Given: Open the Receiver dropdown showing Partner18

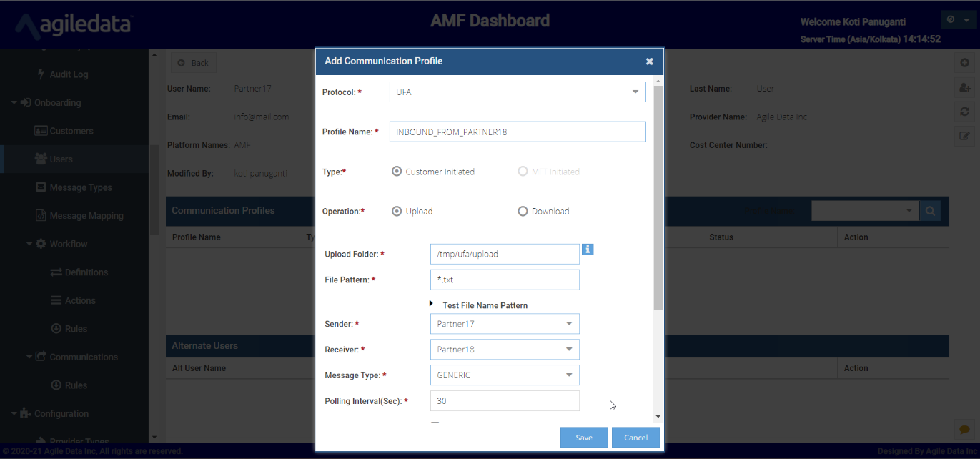Looking at the screenshot, I should click(505, 350).
